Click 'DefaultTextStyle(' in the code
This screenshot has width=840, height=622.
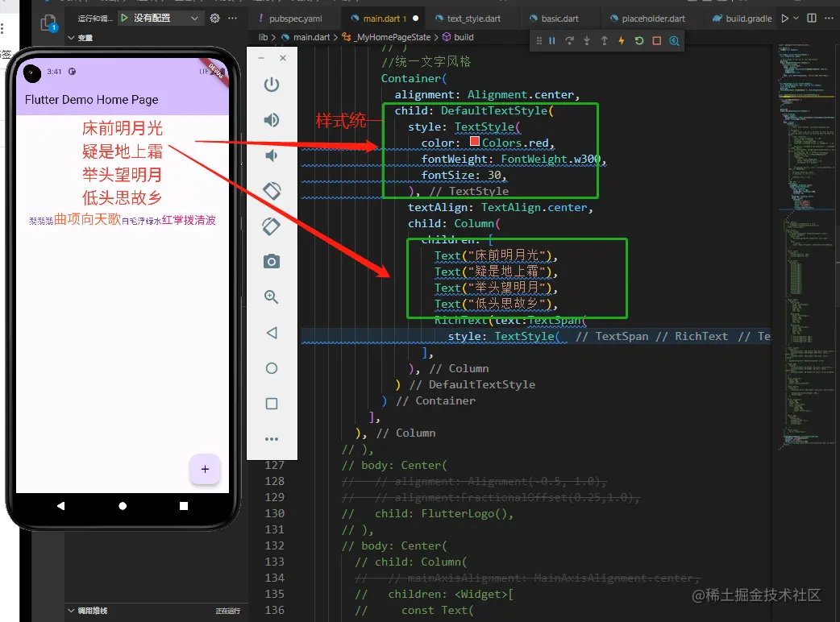[x=497, y=111]
